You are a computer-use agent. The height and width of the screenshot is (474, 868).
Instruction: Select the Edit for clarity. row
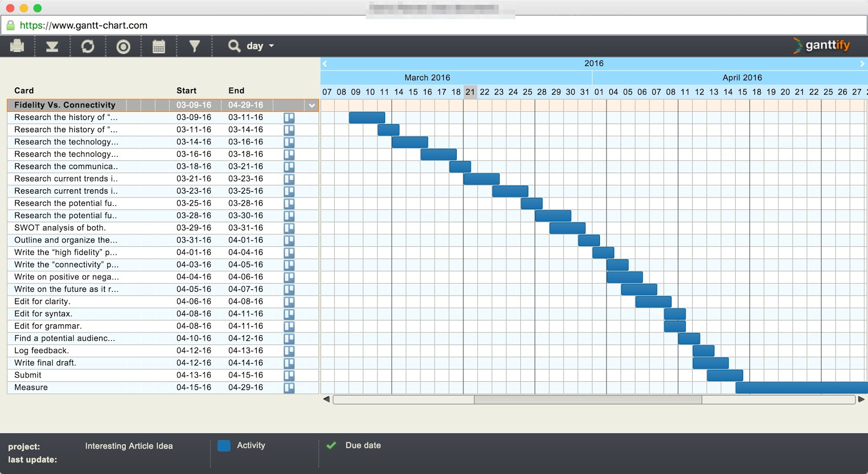click(163, 302)
